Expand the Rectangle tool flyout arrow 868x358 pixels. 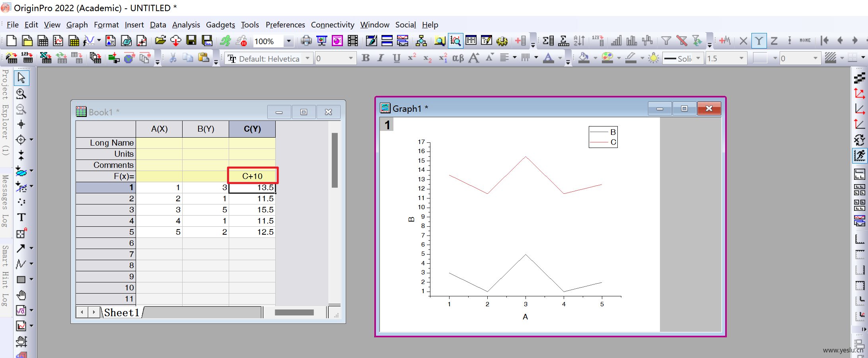pyautogui.click(x=31, y=279)
